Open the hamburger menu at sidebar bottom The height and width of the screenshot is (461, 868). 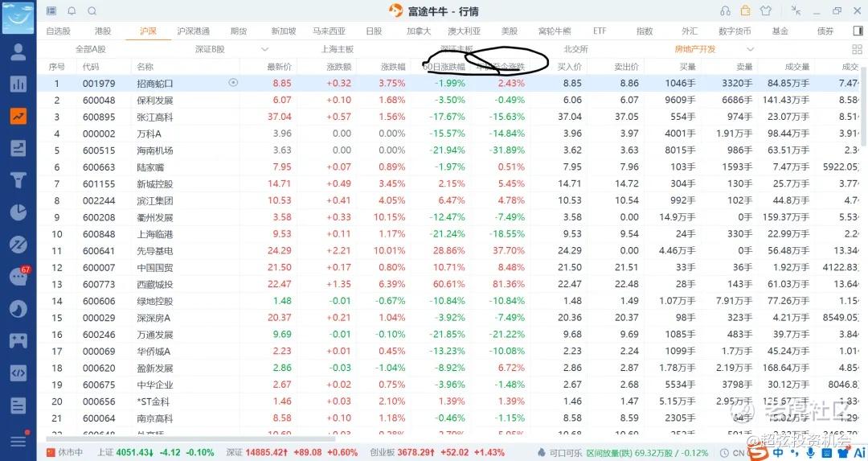(18, 440)
